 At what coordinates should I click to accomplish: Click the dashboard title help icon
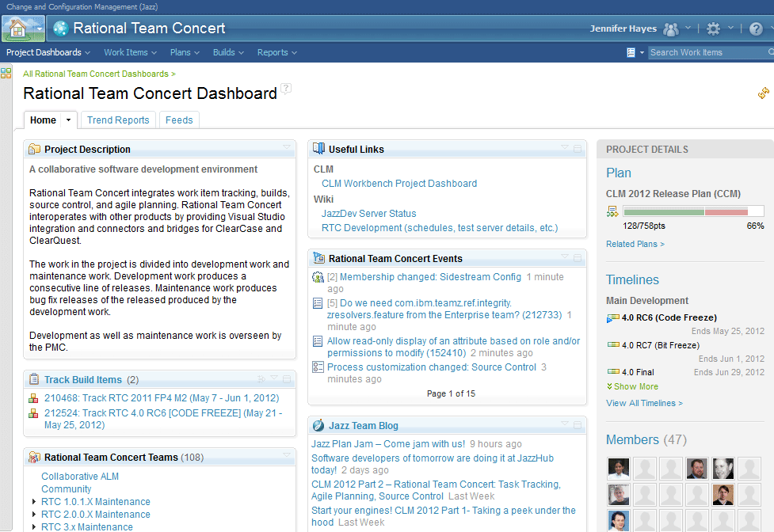(x=286, y=89)
